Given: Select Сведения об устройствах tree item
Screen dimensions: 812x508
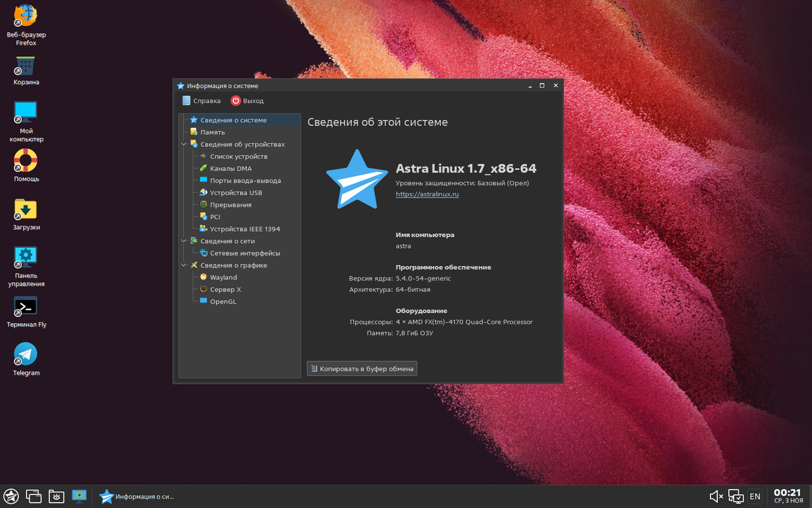Looking at the screenshot, I should point(242,144).
